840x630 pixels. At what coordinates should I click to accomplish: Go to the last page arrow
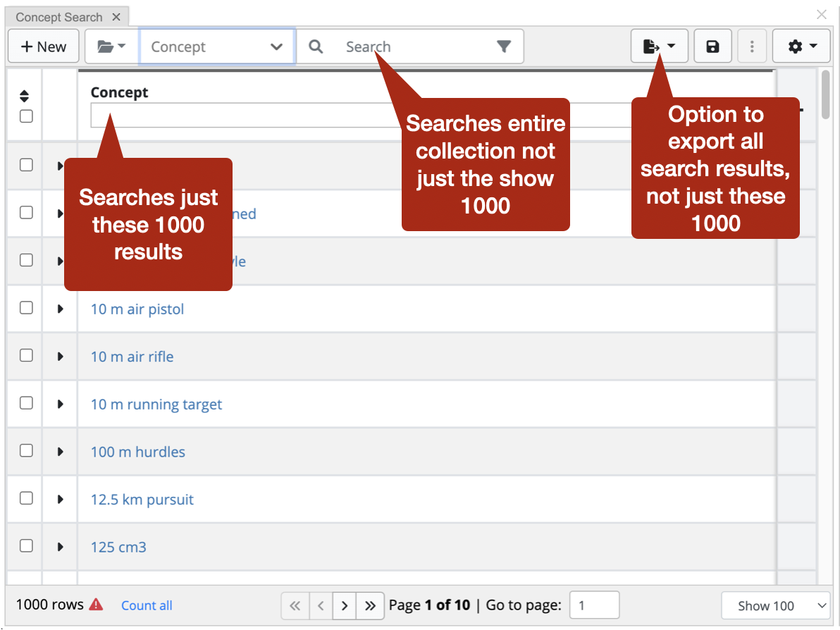(x=370, y=605)
